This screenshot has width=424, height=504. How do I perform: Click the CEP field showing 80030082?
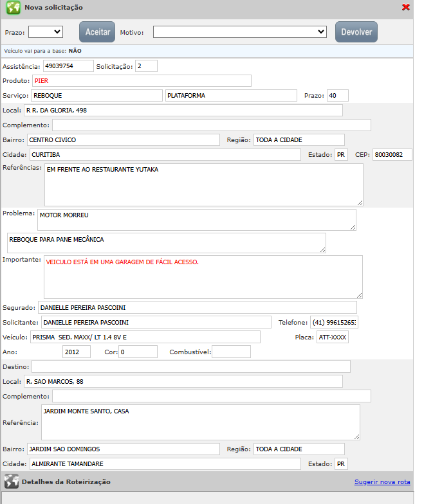click(x=392, y=154)
